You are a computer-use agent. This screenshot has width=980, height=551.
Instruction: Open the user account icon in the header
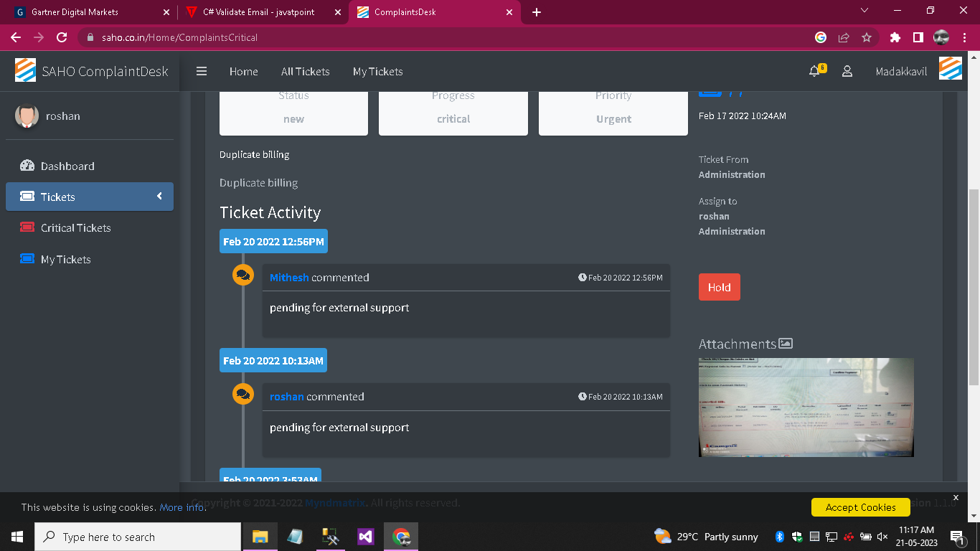[x=847, y=71]
